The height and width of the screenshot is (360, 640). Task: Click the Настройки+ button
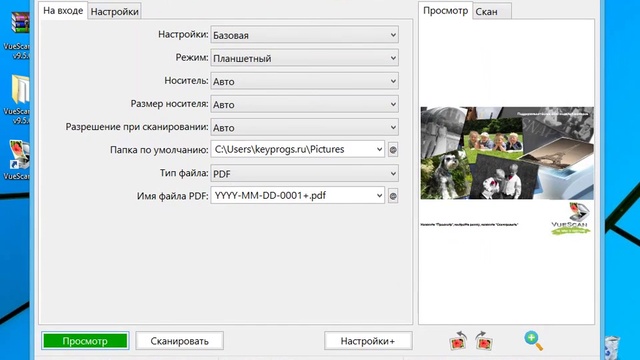click(368, 341)
